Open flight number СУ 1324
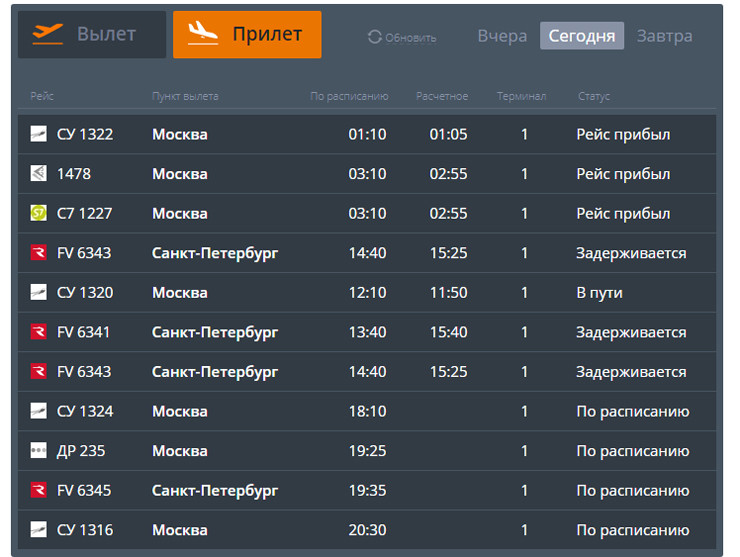 tap(85, 411)
